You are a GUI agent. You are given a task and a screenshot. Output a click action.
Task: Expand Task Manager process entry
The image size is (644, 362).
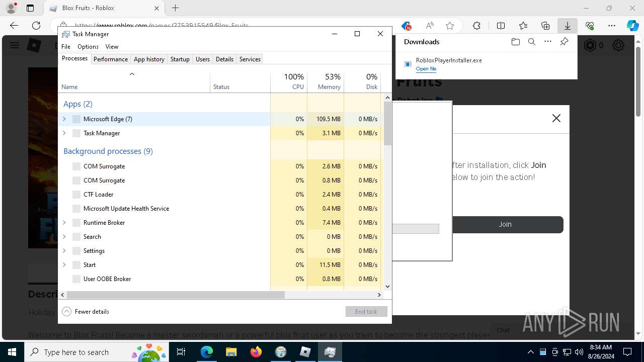coord(64,133)
